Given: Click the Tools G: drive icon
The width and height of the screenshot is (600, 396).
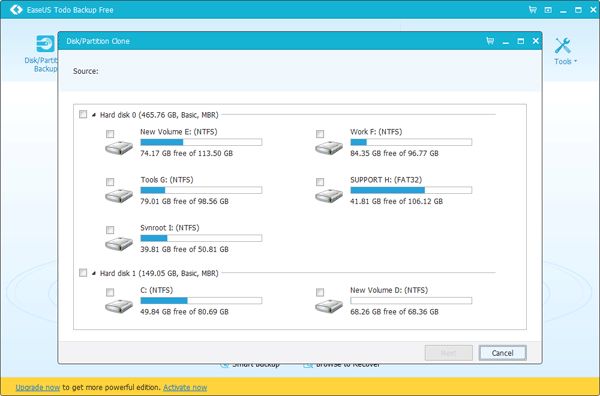Looking at the screenshot, I should [119, 196].
